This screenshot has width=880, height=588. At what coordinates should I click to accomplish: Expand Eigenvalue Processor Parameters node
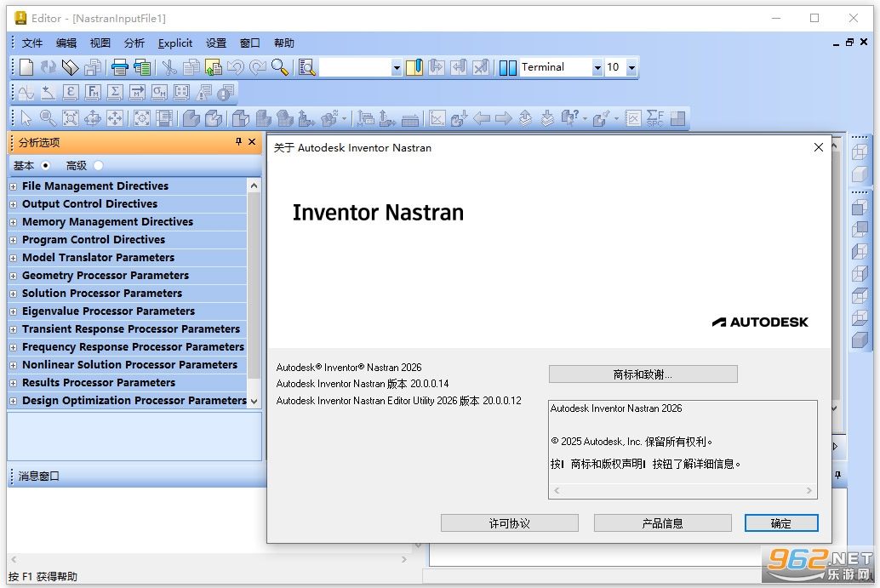[x=13, y=311]
